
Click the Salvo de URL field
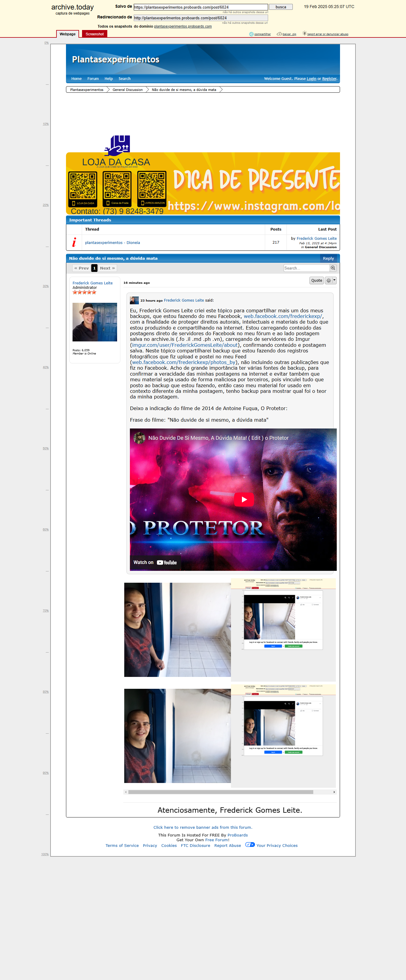[x=201, y=7]
